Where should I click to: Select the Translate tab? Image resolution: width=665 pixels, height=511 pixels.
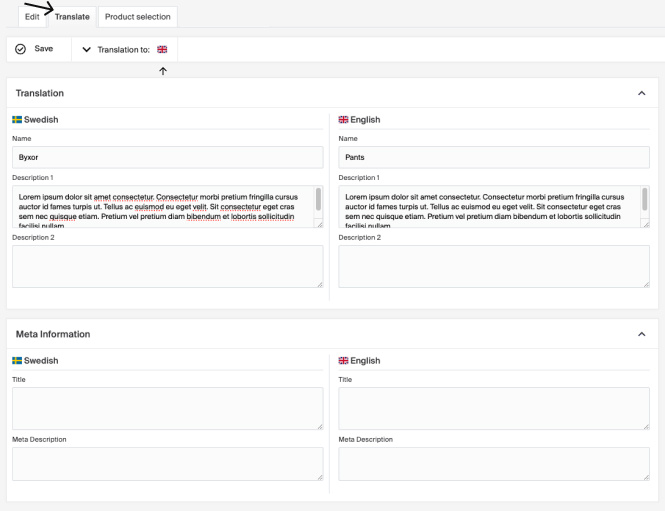point(72,17)
